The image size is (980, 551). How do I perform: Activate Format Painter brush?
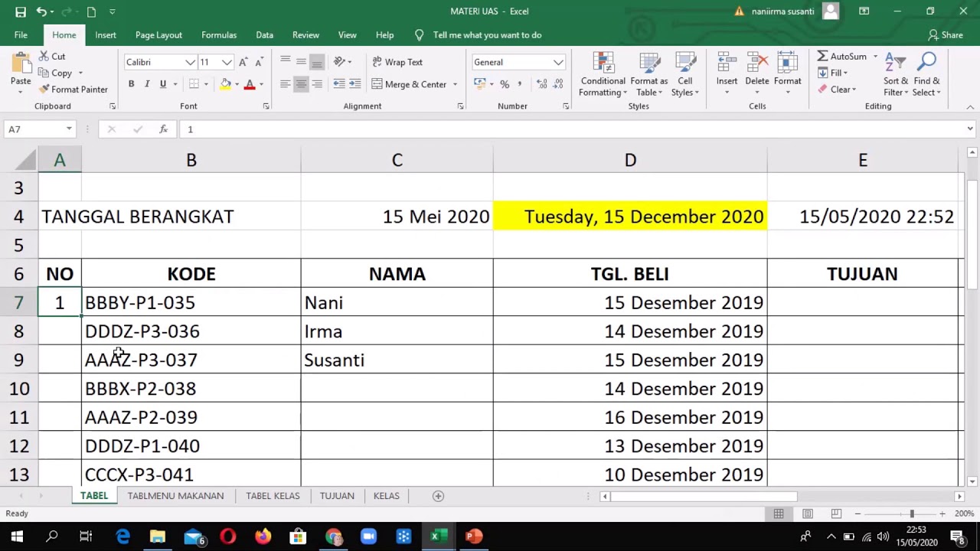click(x=73, y=90)
